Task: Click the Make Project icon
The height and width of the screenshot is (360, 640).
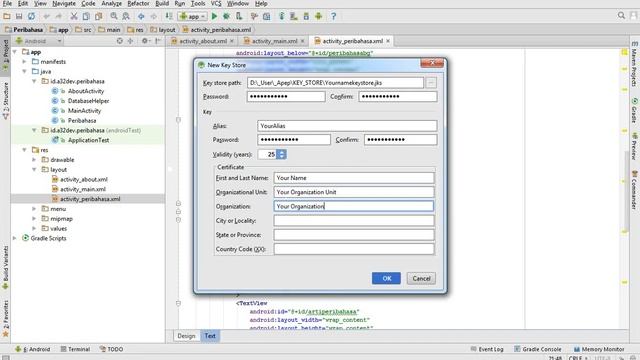Action: click(169, 16)
